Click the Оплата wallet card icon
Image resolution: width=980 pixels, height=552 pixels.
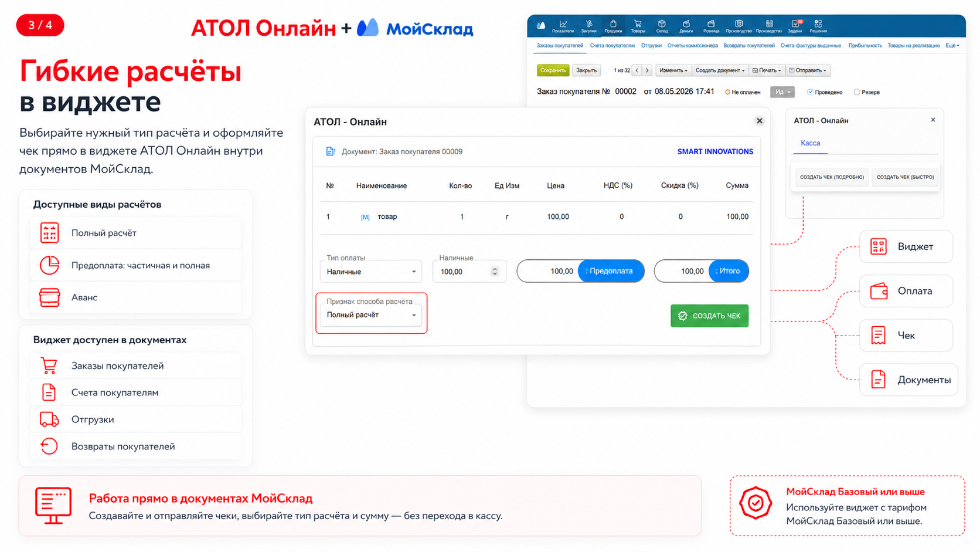pos(879,291)
